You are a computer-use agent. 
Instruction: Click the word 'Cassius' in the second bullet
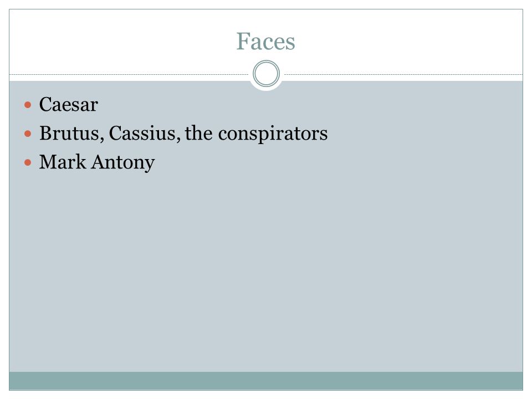pos(142,134)
